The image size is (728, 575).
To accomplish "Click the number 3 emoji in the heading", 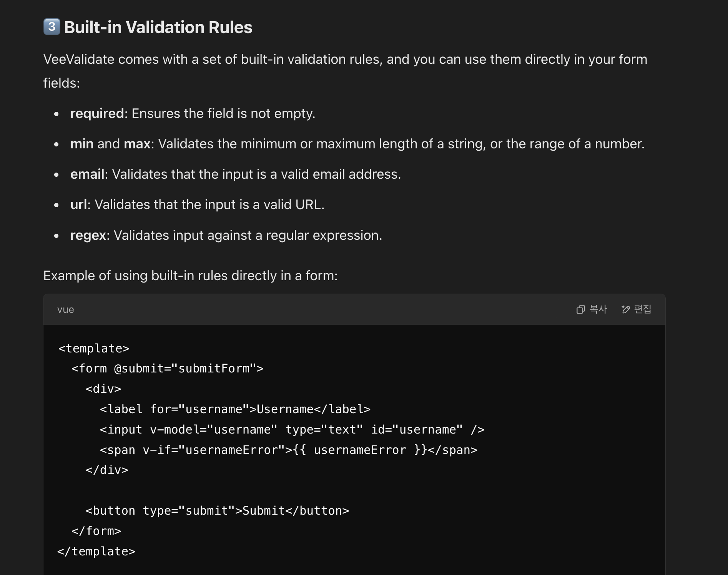I will [x=52, y=27].
